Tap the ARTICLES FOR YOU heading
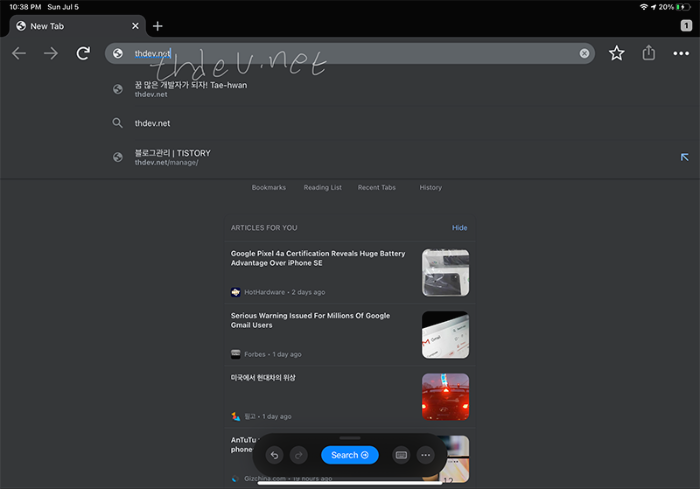Screen dimensions: 700x489 point(264,228)
